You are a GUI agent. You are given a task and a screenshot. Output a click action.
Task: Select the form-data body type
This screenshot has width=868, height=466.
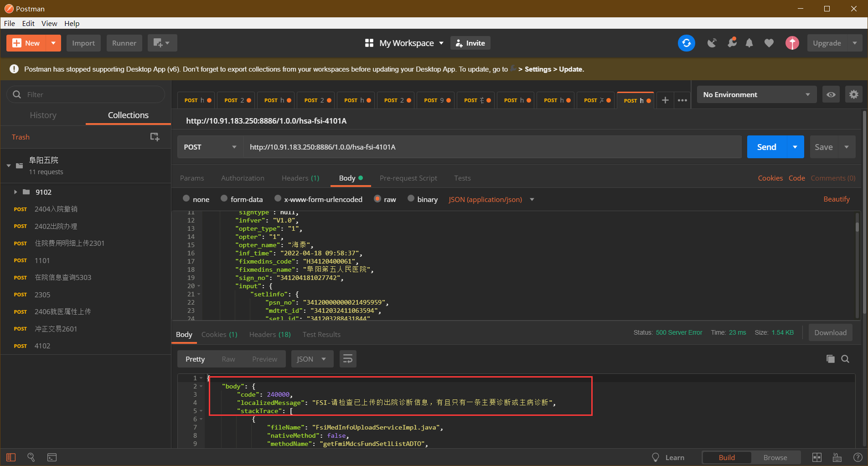coord(224,199)
